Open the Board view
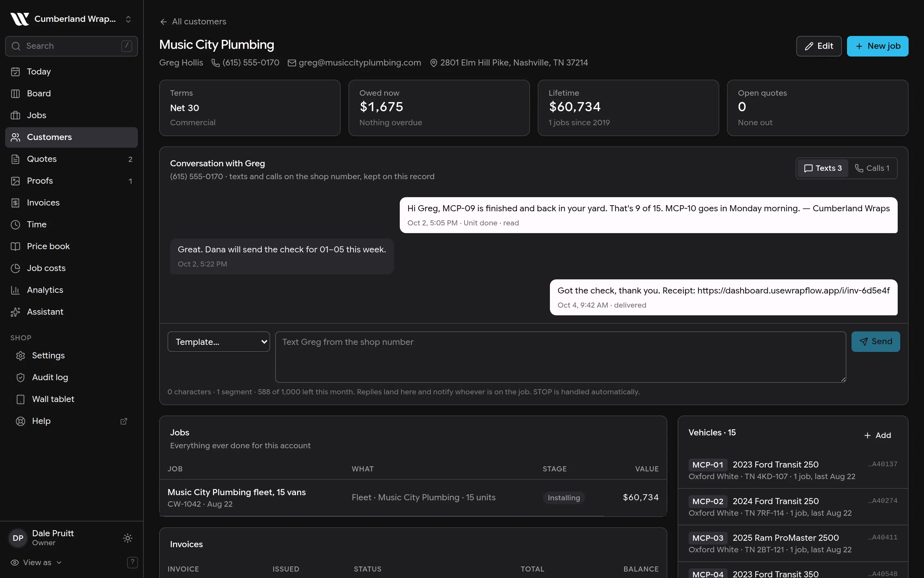Image resolution: width=924 pixels, height=578 pixels. tap(72, 93)
